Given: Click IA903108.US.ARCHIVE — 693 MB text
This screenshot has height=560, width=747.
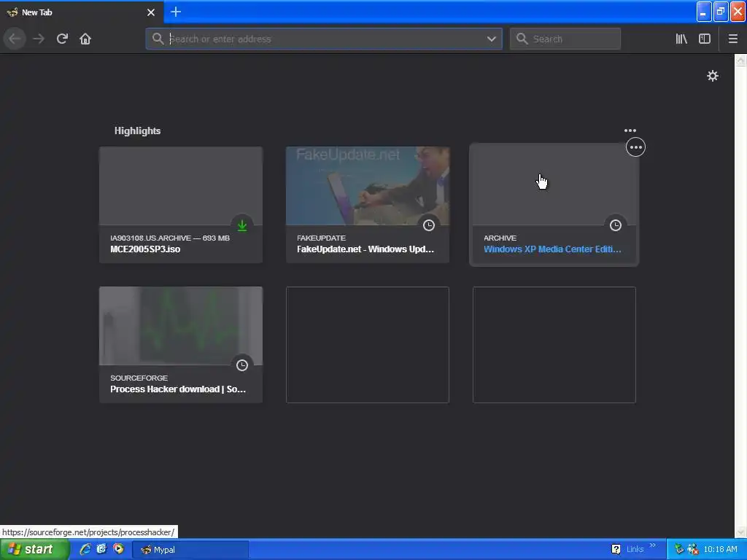Looking at the screenshot, I should (x=170, y=238).
